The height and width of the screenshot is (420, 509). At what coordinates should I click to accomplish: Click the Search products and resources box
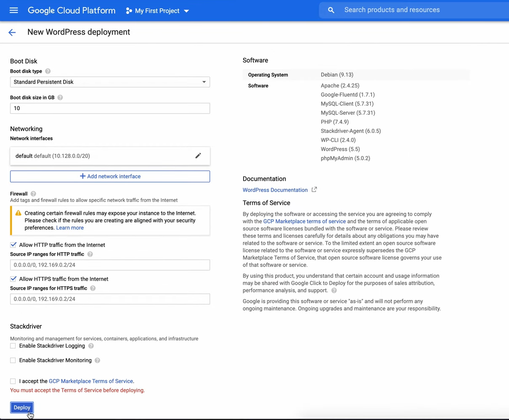414,10
